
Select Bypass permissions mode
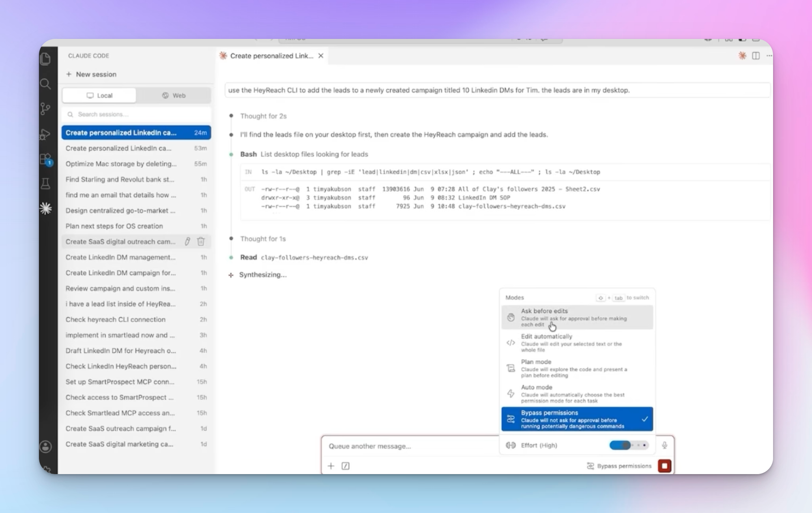[577, 419]
